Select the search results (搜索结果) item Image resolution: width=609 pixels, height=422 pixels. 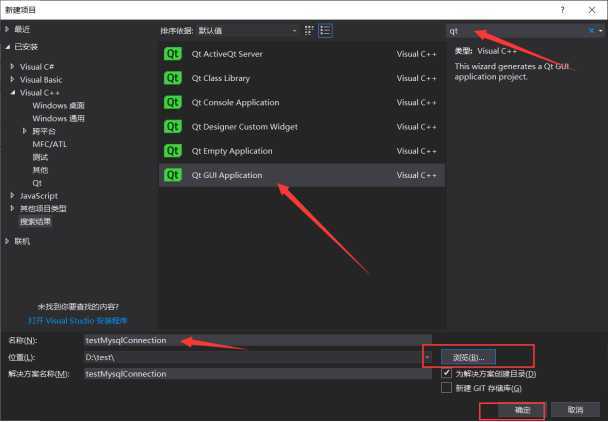pyautogui.click(x=35, y=222)
